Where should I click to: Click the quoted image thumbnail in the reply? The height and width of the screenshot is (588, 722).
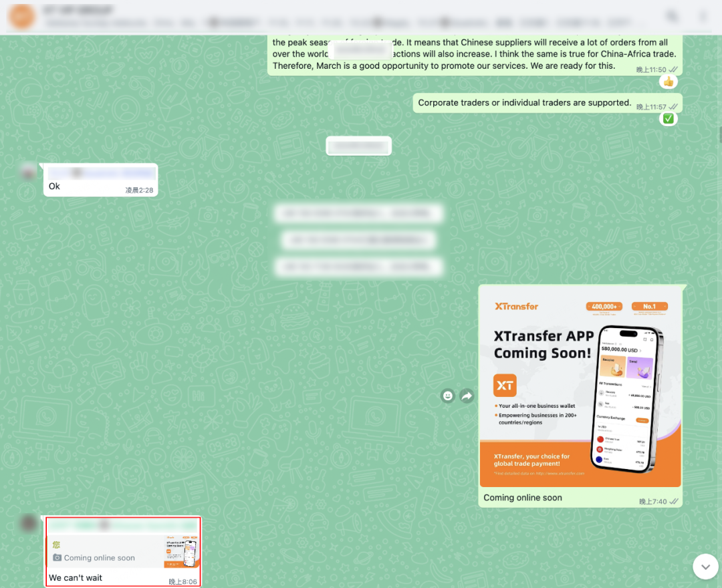click(181, 551)
